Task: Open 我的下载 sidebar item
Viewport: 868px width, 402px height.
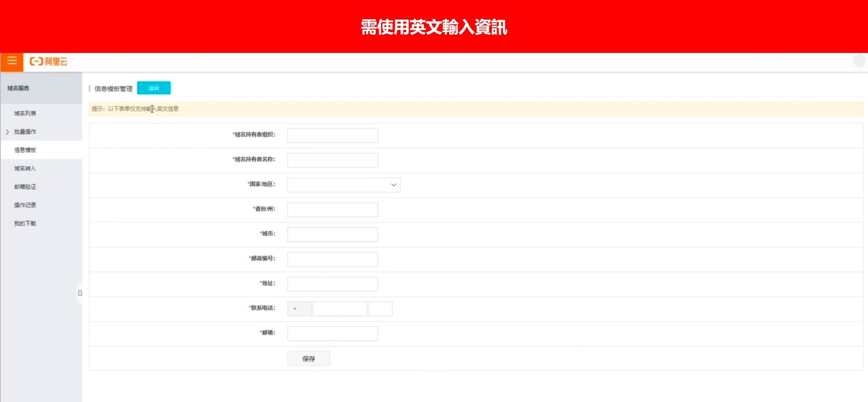Action: (x=25, y=224)
